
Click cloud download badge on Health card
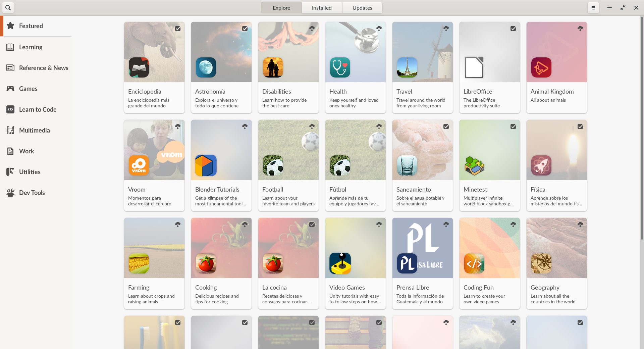click(x=379, y=29)
